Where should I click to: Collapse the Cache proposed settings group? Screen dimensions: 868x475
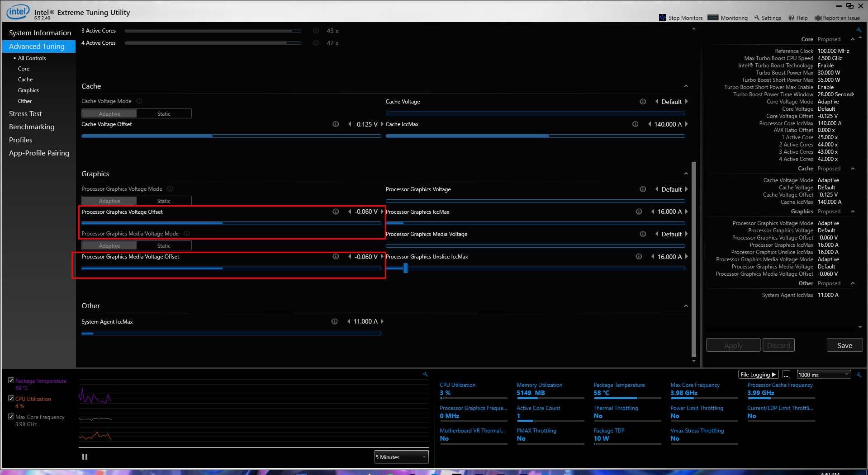853,169
